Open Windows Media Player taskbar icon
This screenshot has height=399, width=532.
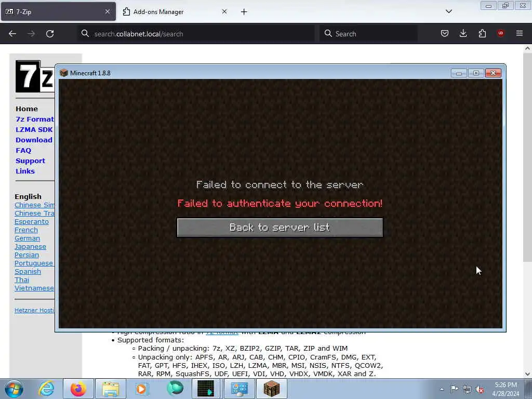(142, 389)
